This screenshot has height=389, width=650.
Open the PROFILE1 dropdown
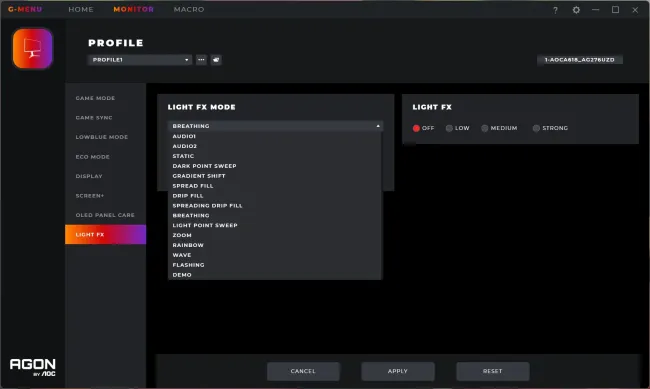tap(139, 60)
